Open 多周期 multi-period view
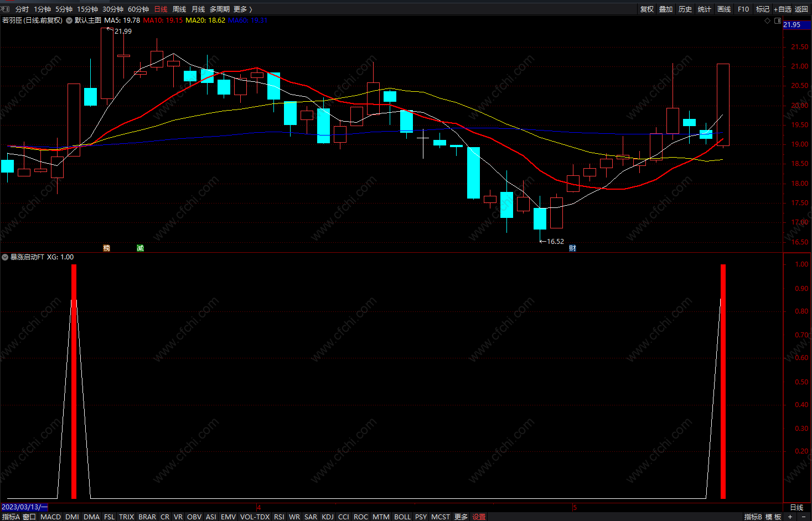The height and width of the screenshot is (521, 812). (x=219, y=9)
